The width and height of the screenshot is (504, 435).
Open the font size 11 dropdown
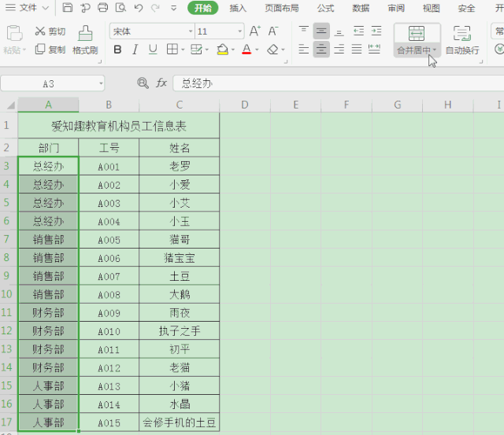coord(239,31)
